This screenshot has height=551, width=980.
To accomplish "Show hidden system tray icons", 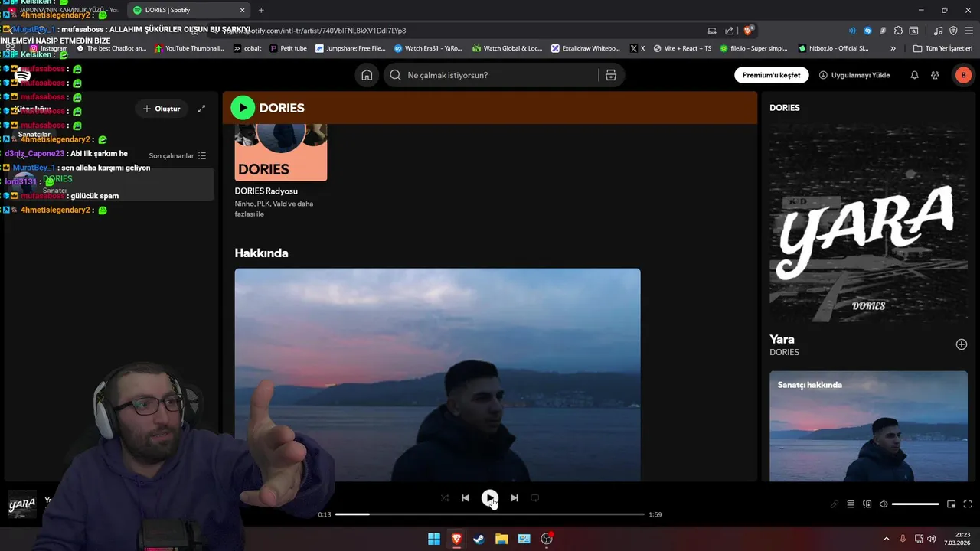I will click(887, 539).
